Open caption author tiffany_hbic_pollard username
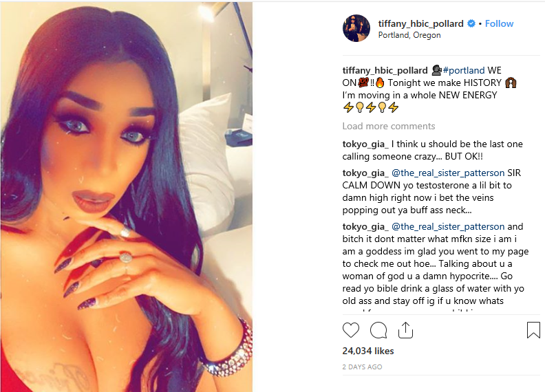The width and height of the screenshot is (545, 392). 385,70
